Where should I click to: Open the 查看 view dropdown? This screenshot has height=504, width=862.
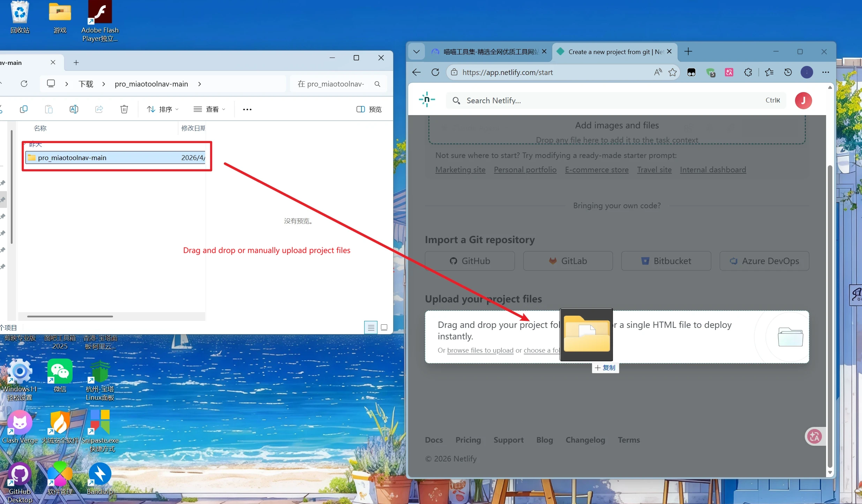(210, 109)
